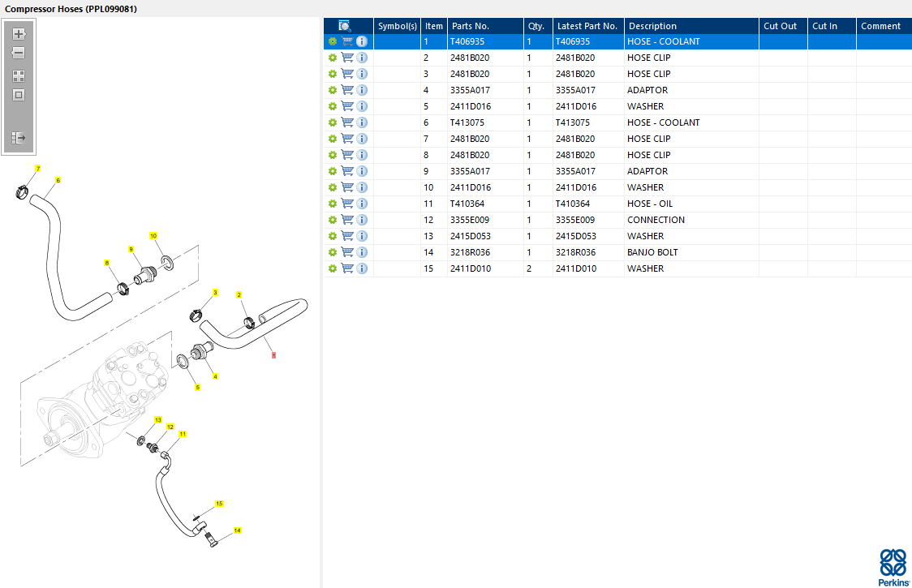The height and width of the screenshot is (588, 912).
Task: Add item 12 connection 3355E009 to cart
Action: 347,220
